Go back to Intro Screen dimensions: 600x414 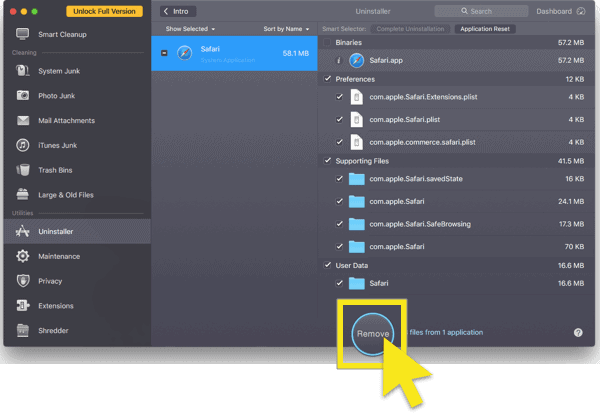[178, 11]
